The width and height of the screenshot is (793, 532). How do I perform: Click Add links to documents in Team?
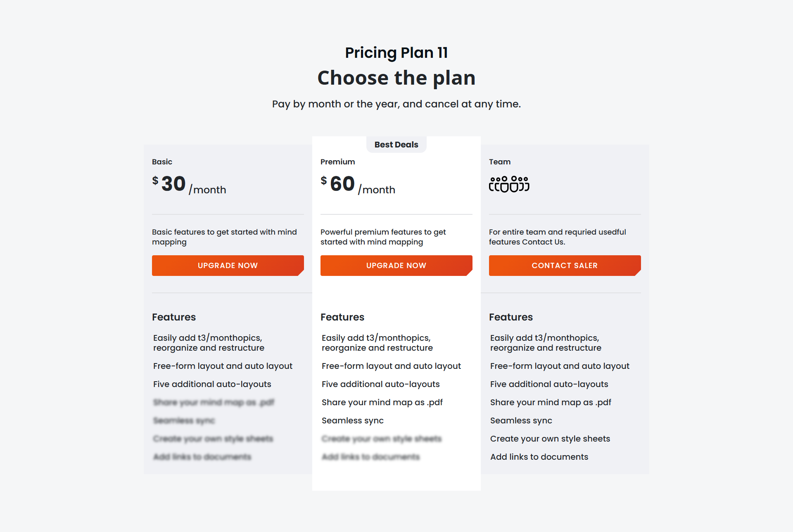(539, 457)
